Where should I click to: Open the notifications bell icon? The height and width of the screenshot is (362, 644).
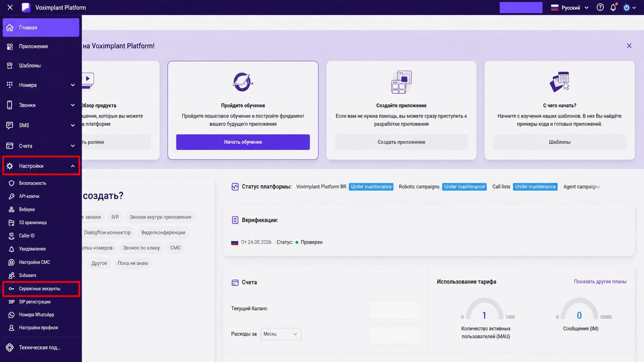(x=613, y=7)
